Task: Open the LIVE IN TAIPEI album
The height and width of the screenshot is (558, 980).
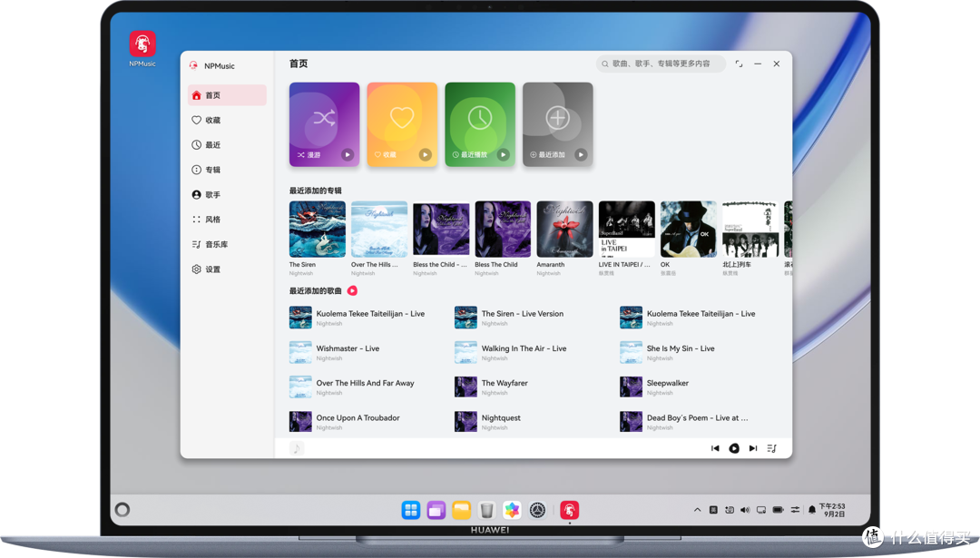Action: [x=627, y=230]
